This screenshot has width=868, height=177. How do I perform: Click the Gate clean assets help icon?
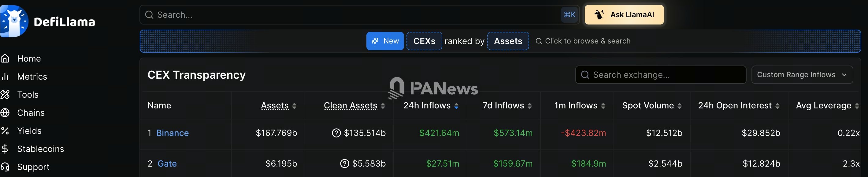point(344,164)
